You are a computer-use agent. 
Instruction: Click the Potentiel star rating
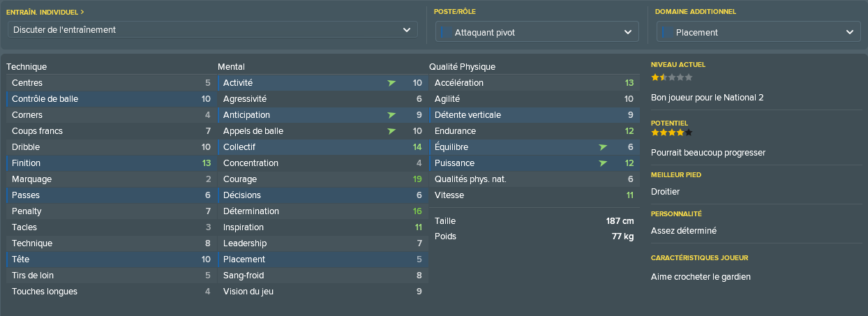672,132
